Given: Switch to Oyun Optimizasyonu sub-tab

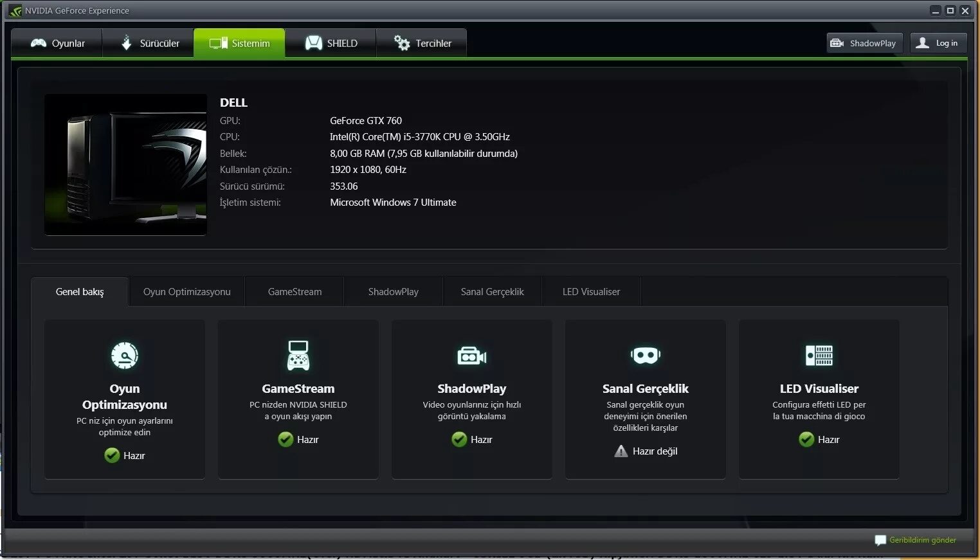Looking at the screenshot, I should 186,292.
